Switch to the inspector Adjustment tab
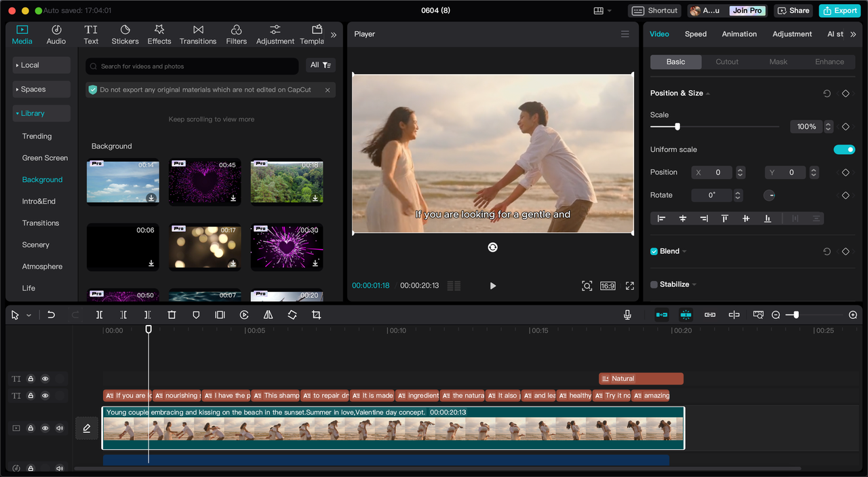This screenshot has height=477, width=868. coord(792,34)
